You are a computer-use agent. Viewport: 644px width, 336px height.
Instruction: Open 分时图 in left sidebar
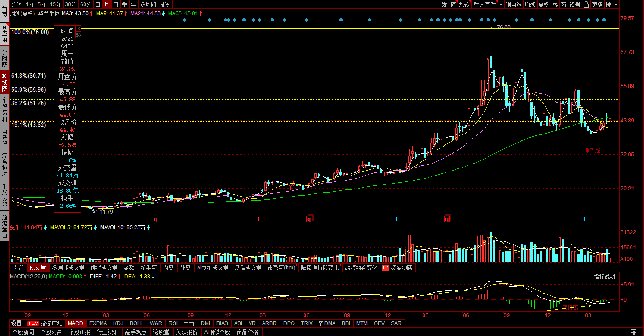point(4,58)
